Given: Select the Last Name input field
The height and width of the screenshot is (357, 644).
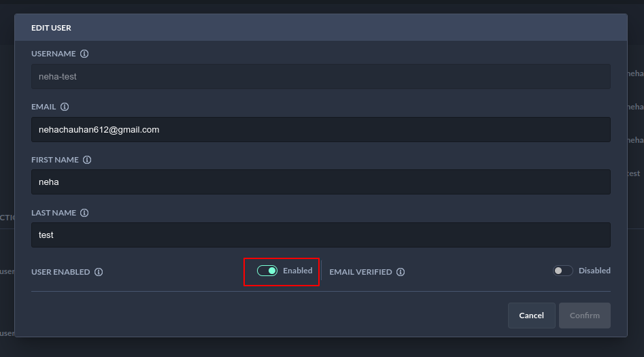Looking at the screenshot, I should [x=320, y=235].
